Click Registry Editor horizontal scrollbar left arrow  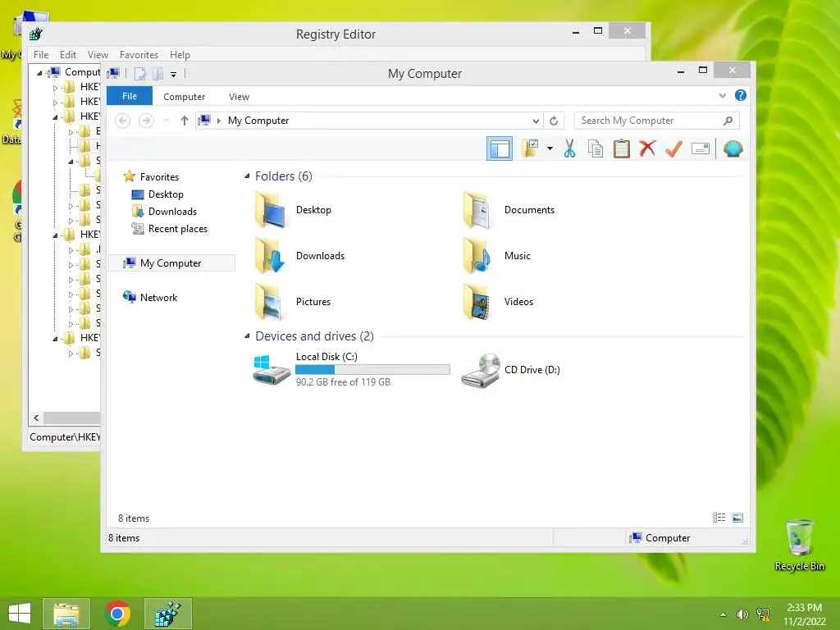click(36, 418)
